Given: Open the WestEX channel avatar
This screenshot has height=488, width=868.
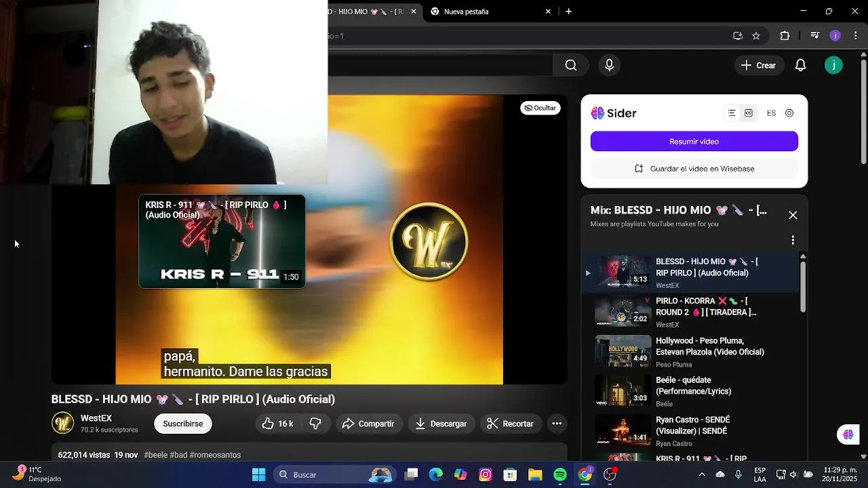Looking at the screenshot, I should [x=63, y=423].
